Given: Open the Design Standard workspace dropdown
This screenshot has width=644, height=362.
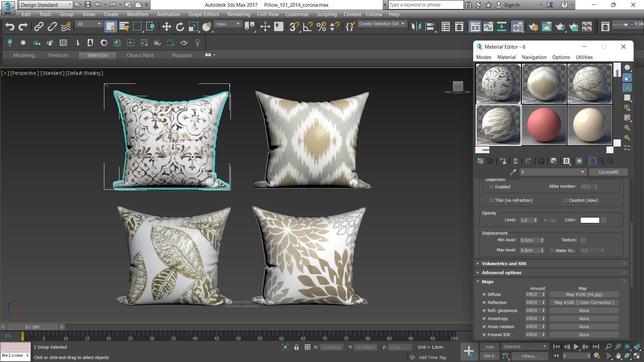Looking at the screenshot, I should pyautogui.click(x=46, y=5).
